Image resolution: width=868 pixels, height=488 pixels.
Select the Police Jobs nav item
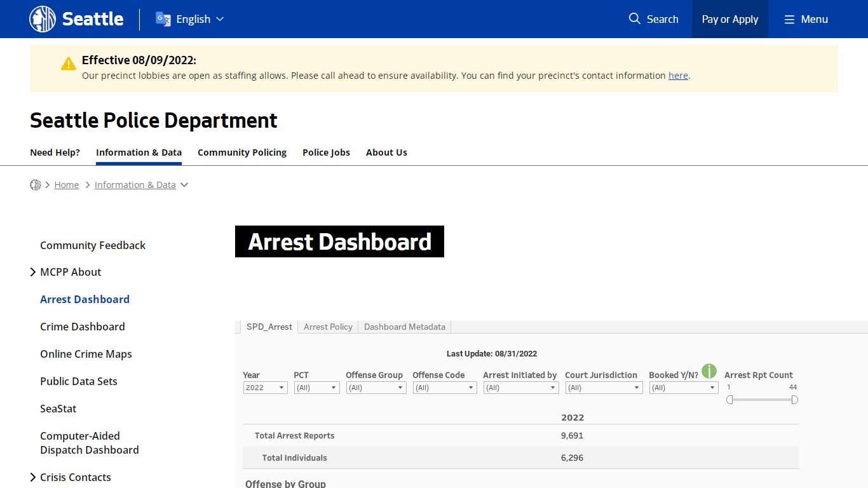click(x=326, y=152)
